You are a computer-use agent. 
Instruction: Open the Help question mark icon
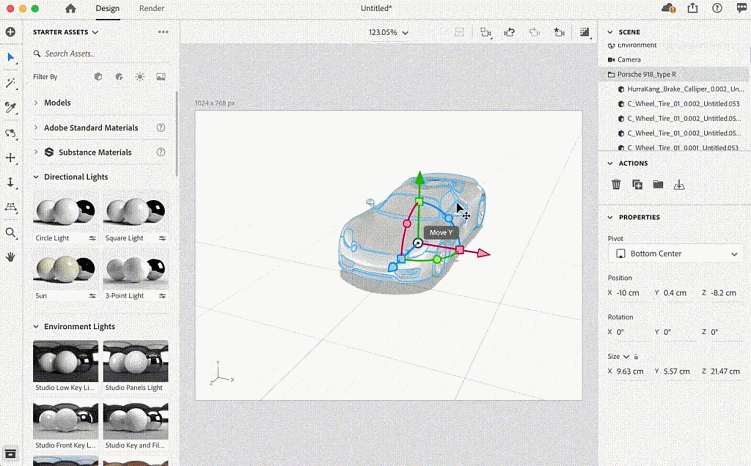pyautogui.click(x=717, y=8)
